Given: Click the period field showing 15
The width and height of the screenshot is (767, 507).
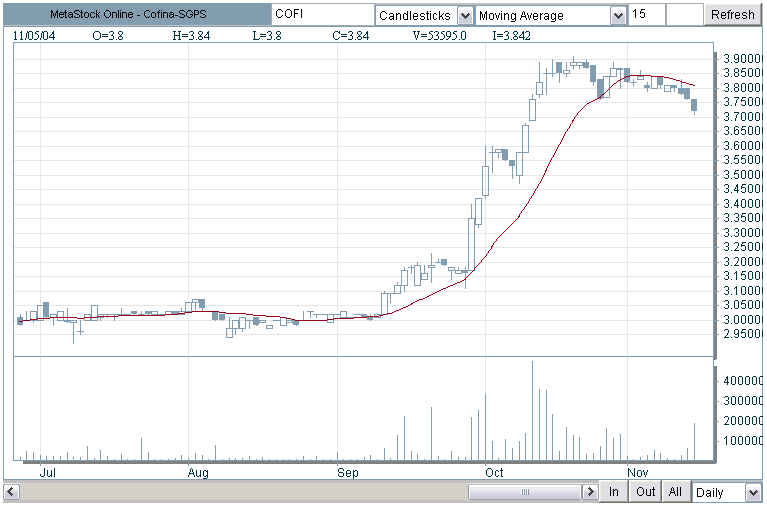Looking at the screenshot, I should pos(647,15).
